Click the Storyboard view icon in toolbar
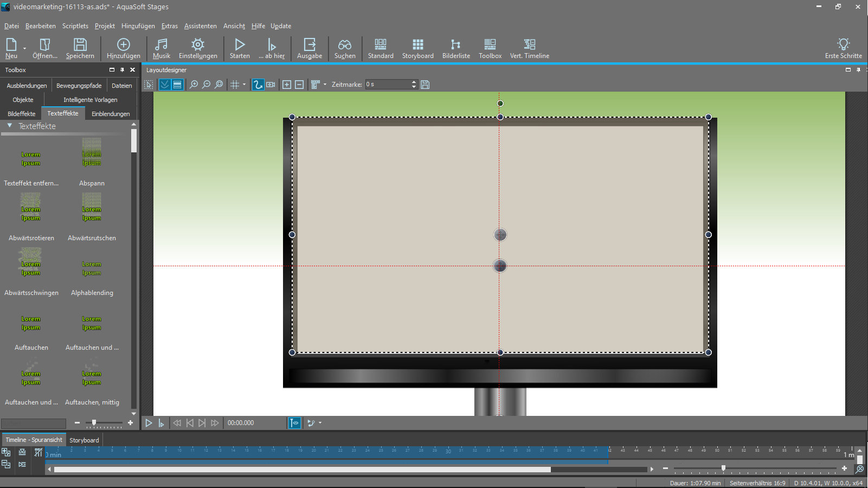 coord(417,48)
